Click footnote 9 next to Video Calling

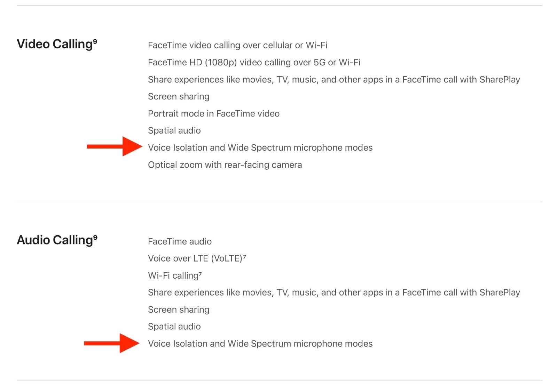click(x=95, y=41)
